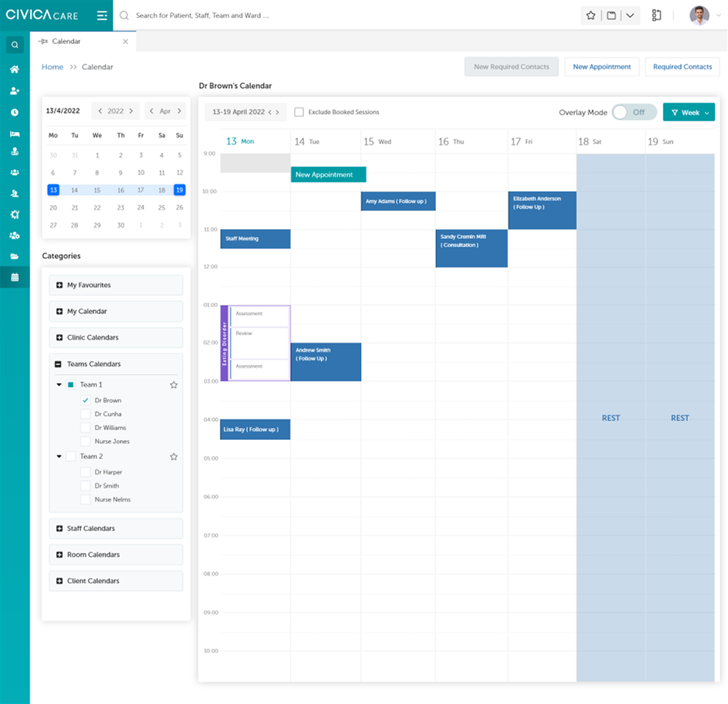Open the bed management sidebar icon
Screen dimensions: 728x704
[x=15, y=134]
